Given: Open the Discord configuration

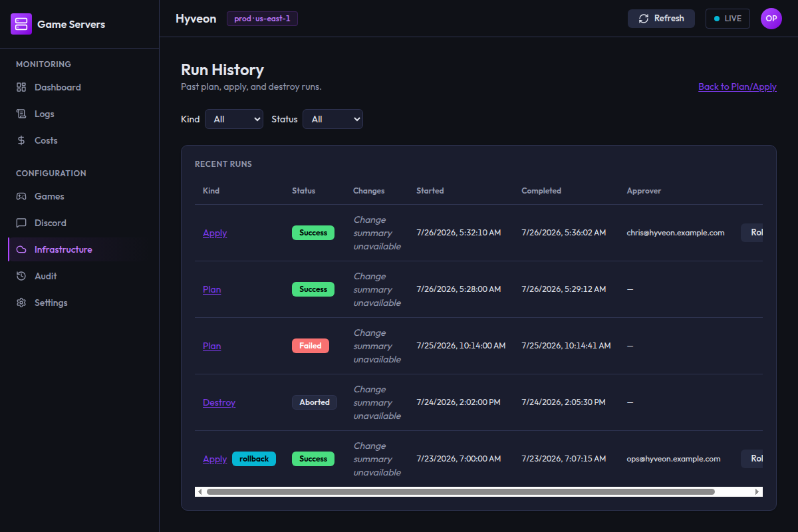Looking at the screenshot, I should tap(79, 223).
